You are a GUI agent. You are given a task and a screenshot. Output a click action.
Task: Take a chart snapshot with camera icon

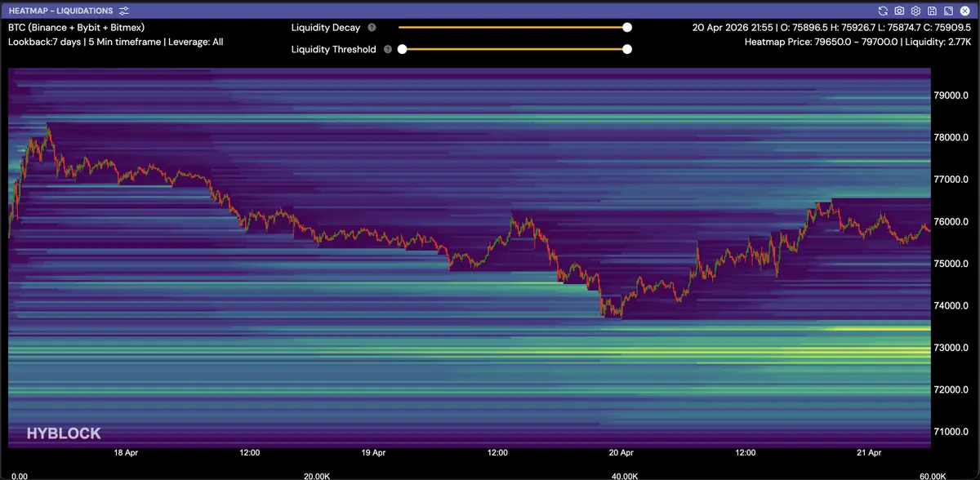pos(899,11)
